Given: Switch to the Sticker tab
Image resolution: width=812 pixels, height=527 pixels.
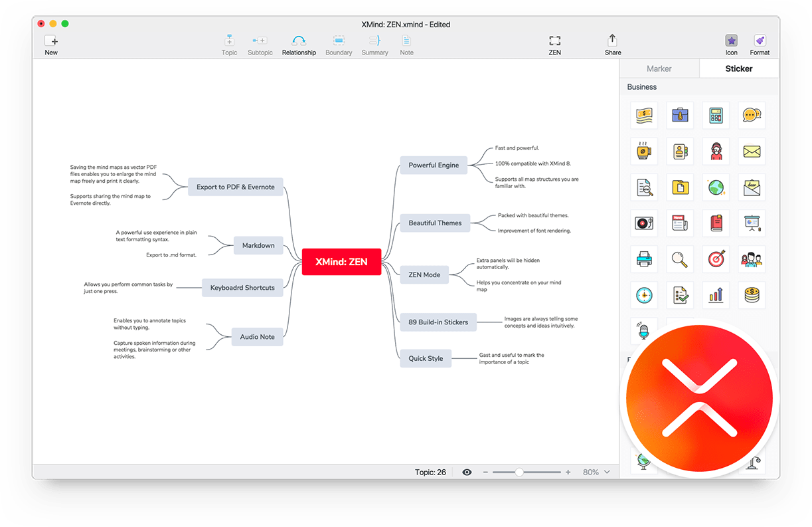Looking at the screenshot, I should [x=738, y=68].
